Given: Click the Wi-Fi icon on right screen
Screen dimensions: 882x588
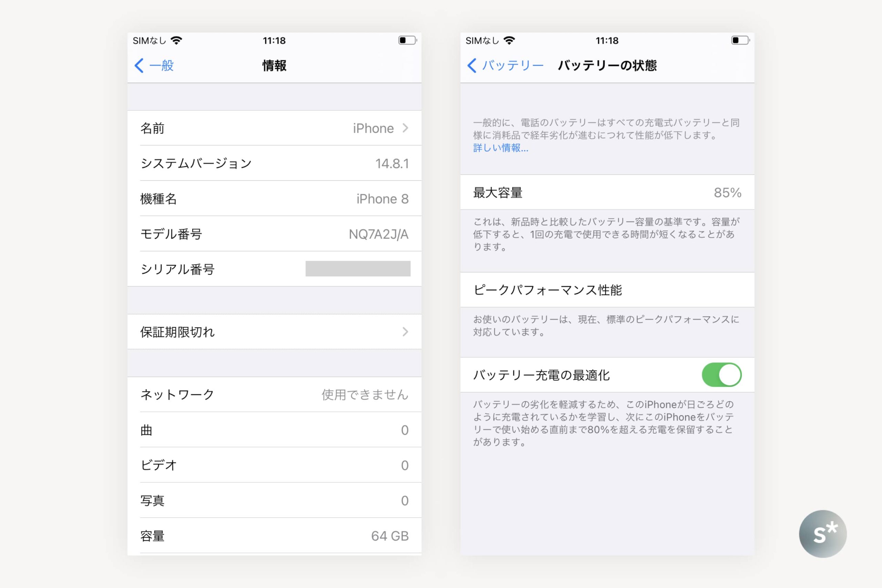Looking at the screenshot, I should click(x=509, y=41).
